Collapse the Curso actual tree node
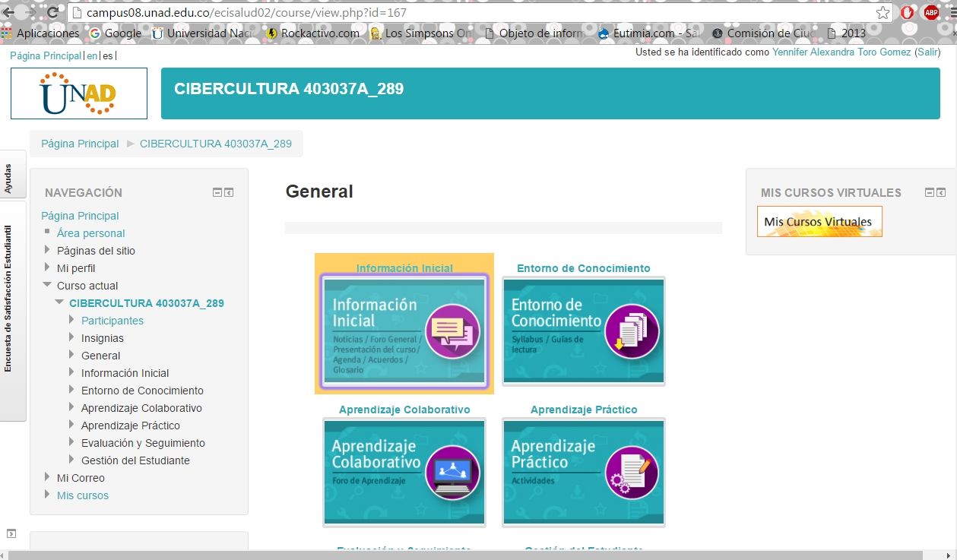Viewport: 957px width, 560px height. click(x=48, y=286)
